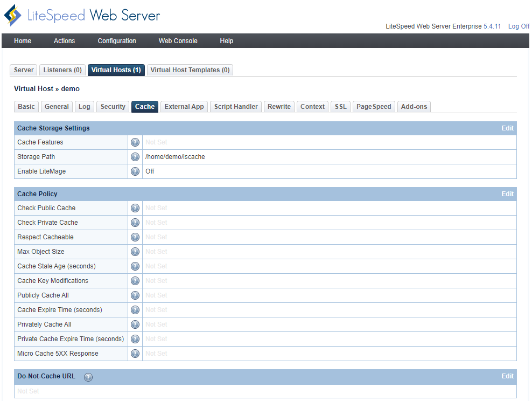Open the Home menu
The image size is (532, 401).
point(23,41)
